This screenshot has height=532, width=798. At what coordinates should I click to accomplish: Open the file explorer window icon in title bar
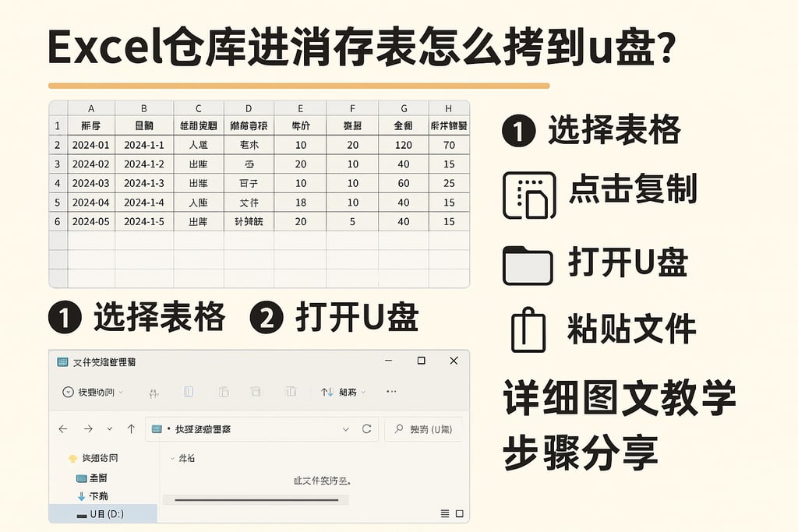pyautogui.click(x=62, y=361)
